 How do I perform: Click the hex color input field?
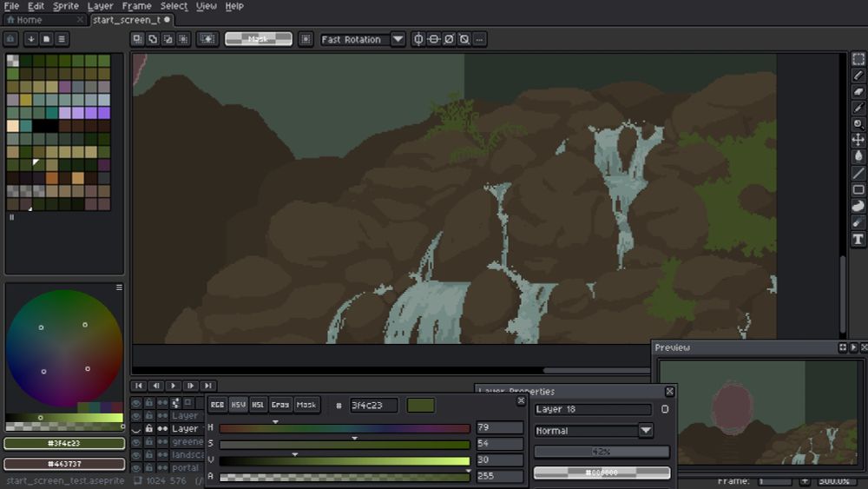(x=373, y=406)
